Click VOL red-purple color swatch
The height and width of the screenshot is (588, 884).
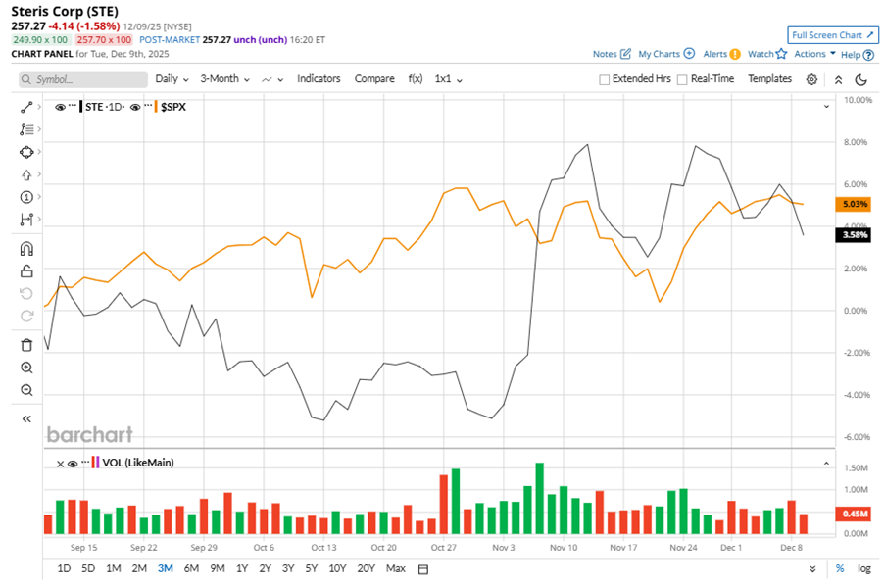coord(95,463)
